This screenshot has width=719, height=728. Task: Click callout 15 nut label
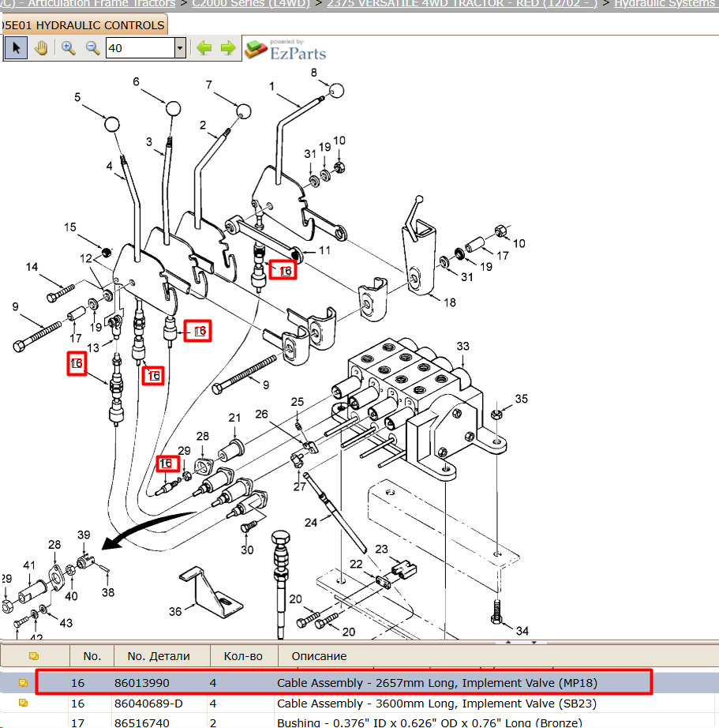click(70, 227)
